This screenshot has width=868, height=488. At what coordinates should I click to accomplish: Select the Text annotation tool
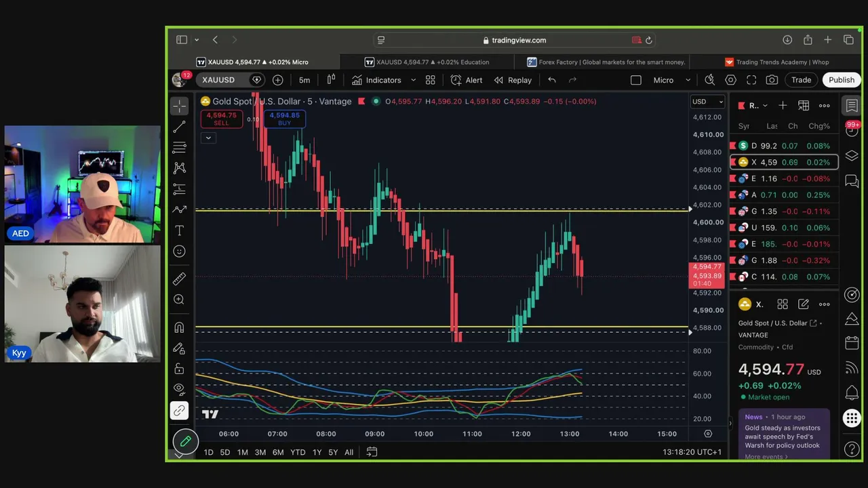(179, 230)
